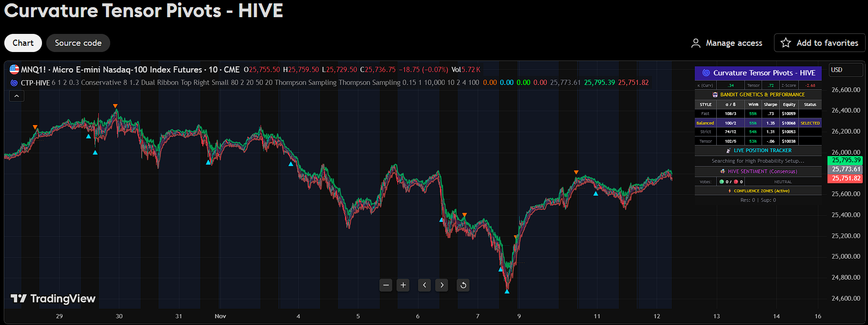Click the NEUTRAL sentiment label
Image resolution: width=868 pixels, height=325 pixels.
[783, 182]
